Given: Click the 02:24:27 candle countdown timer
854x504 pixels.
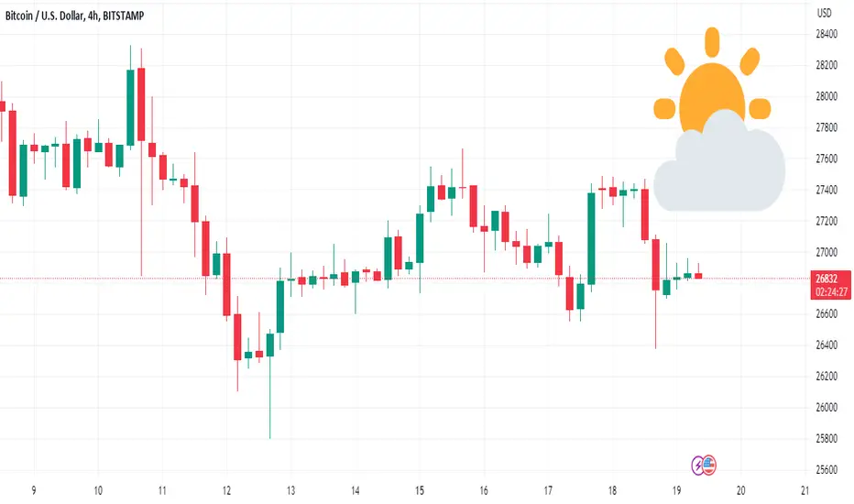Looking at the screenshot, I should tap(831, 292).
